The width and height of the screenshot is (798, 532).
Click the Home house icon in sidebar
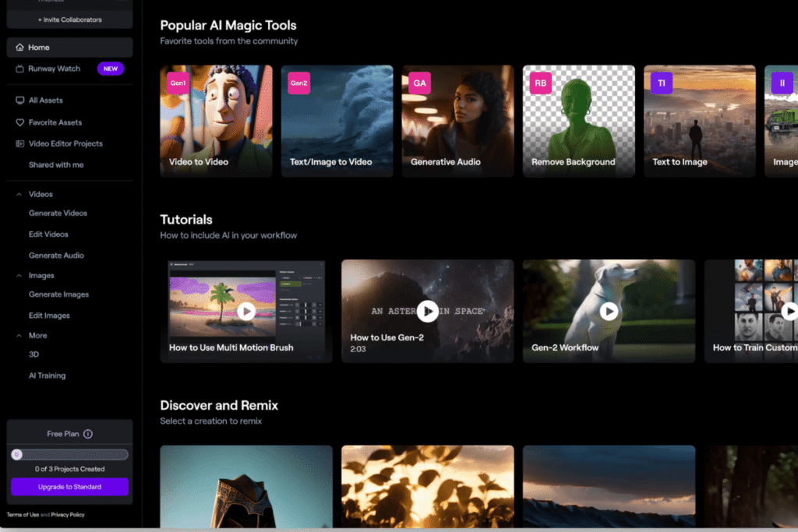19,48
